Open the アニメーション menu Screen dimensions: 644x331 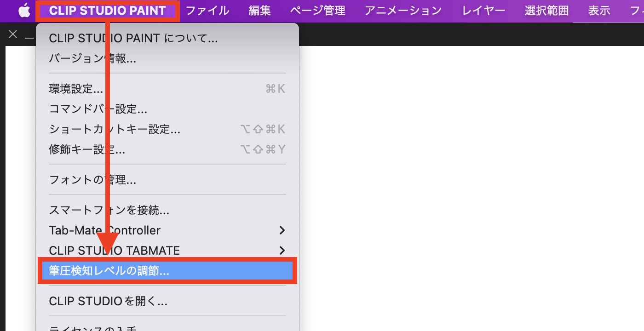(x=403, y=11)
